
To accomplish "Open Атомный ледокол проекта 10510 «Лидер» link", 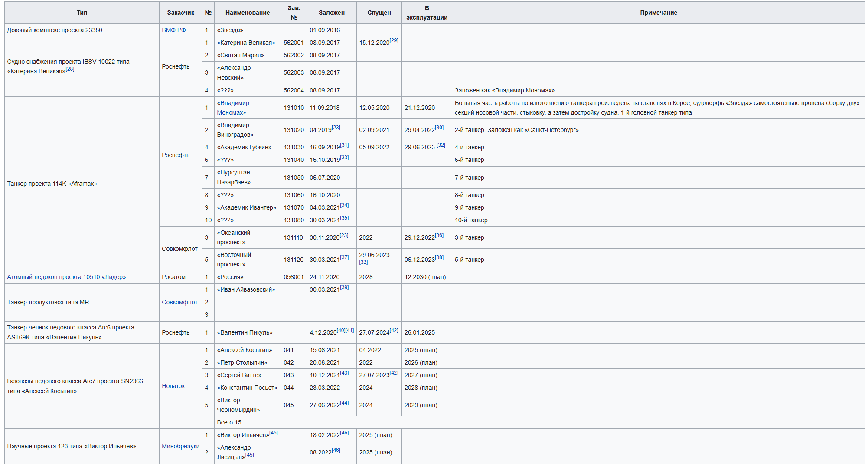I will 66,277.
